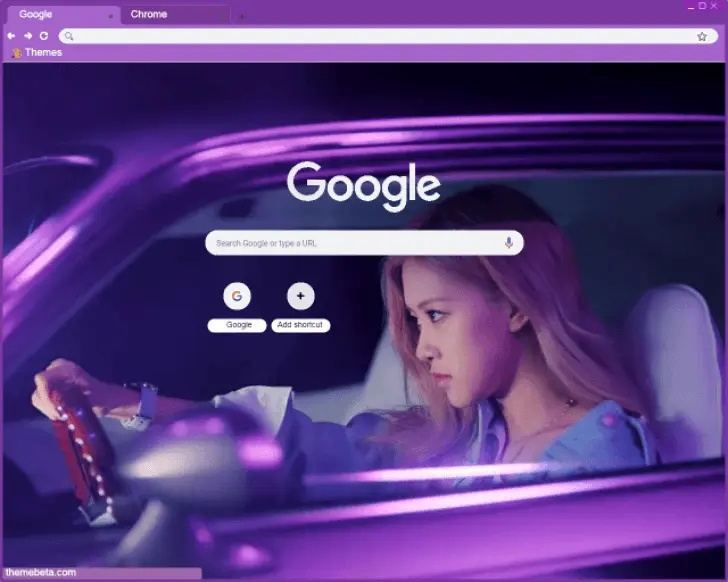This screenshot has height=582, width=728.
Task: Open the Google shortcut tile
Action: point(237,297)
